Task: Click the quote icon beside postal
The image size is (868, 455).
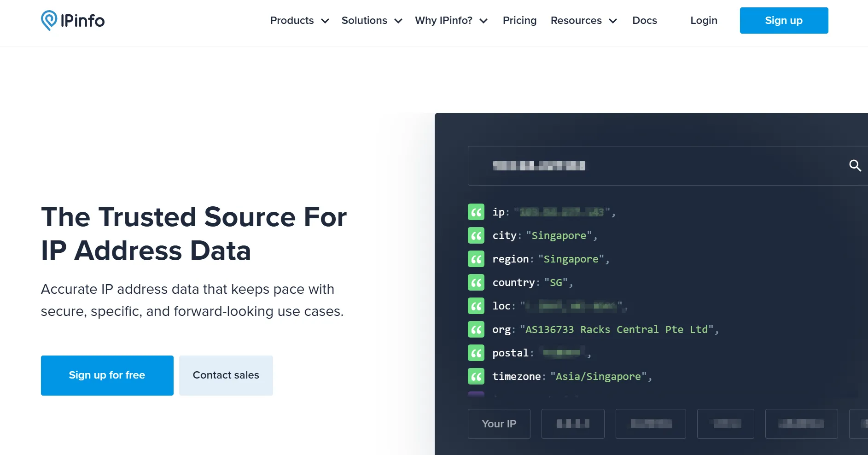Action: coord(476,353)
